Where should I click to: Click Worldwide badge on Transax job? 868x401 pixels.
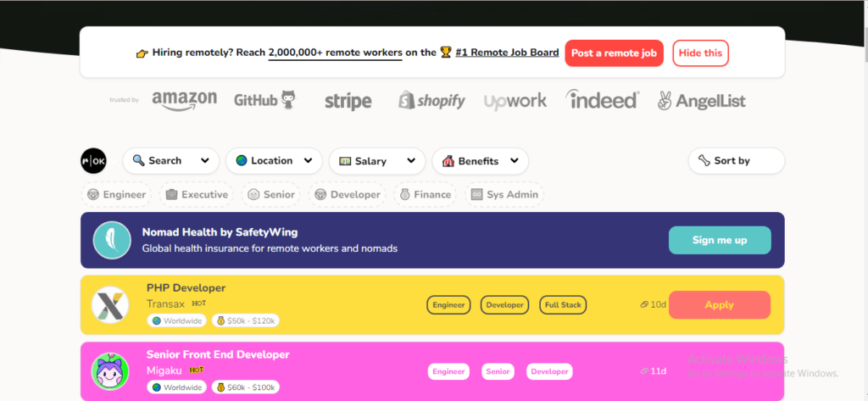click(176, 320)
